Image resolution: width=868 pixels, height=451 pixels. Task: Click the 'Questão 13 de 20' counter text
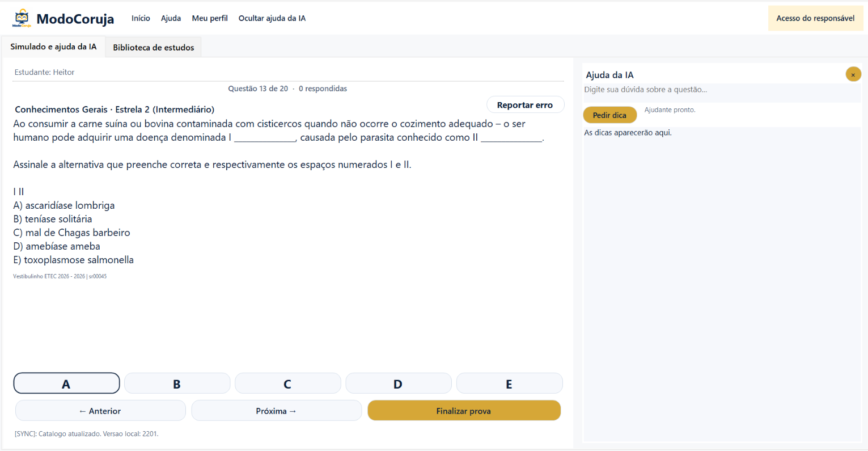click(258, 88)
